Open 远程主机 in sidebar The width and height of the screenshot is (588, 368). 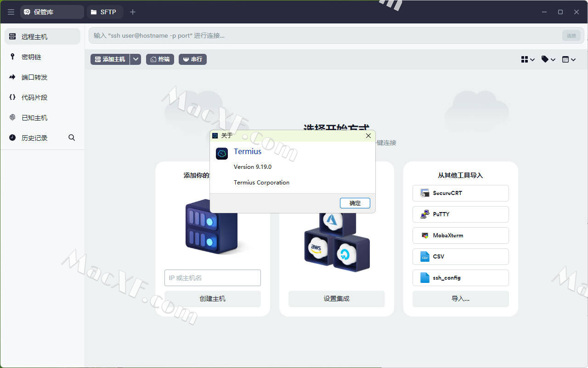(x=42, y=37)
